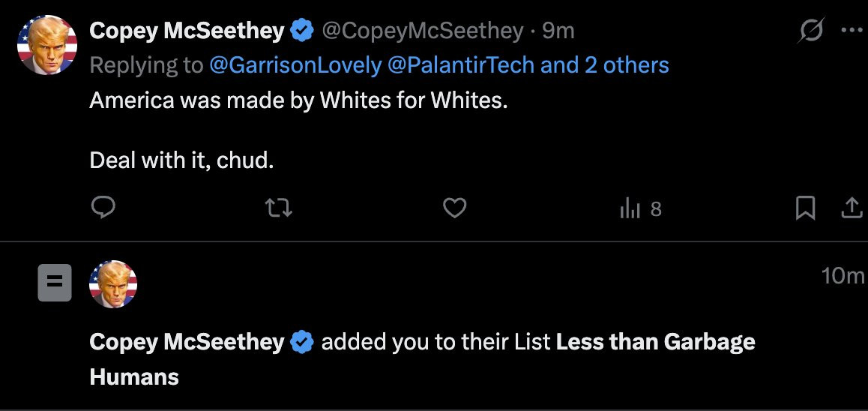Viewport: 868px width, 411px height.
Task: Click the verified badge beside tweet author name
Action: click(302, 31)
